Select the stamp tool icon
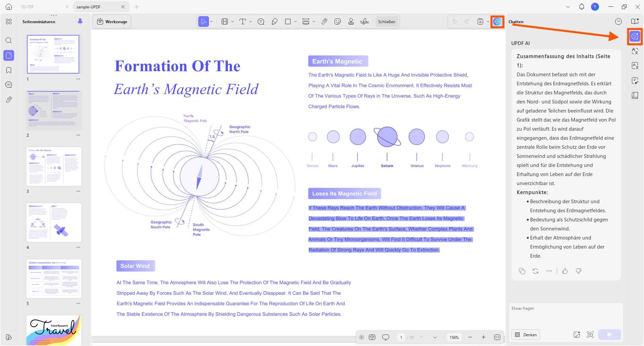The image size is (644, 346). pos(351,21)
